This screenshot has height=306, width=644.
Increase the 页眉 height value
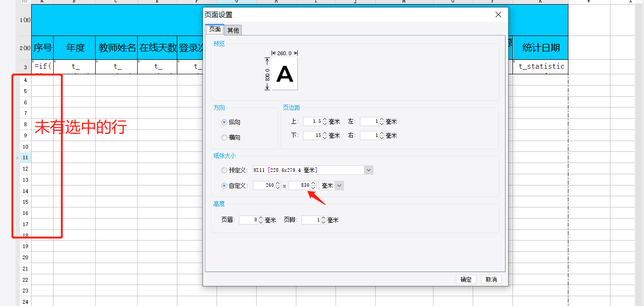coord(261,218)
